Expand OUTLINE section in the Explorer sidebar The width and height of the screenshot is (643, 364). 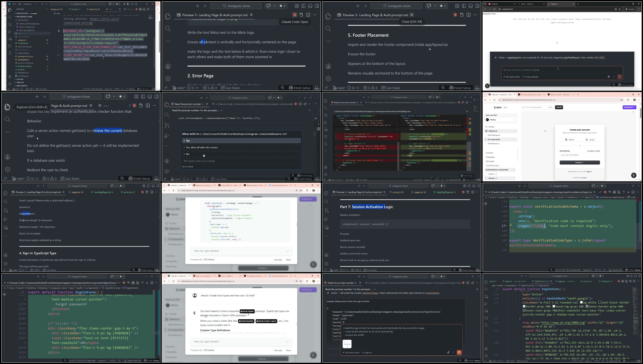point(20,79)
